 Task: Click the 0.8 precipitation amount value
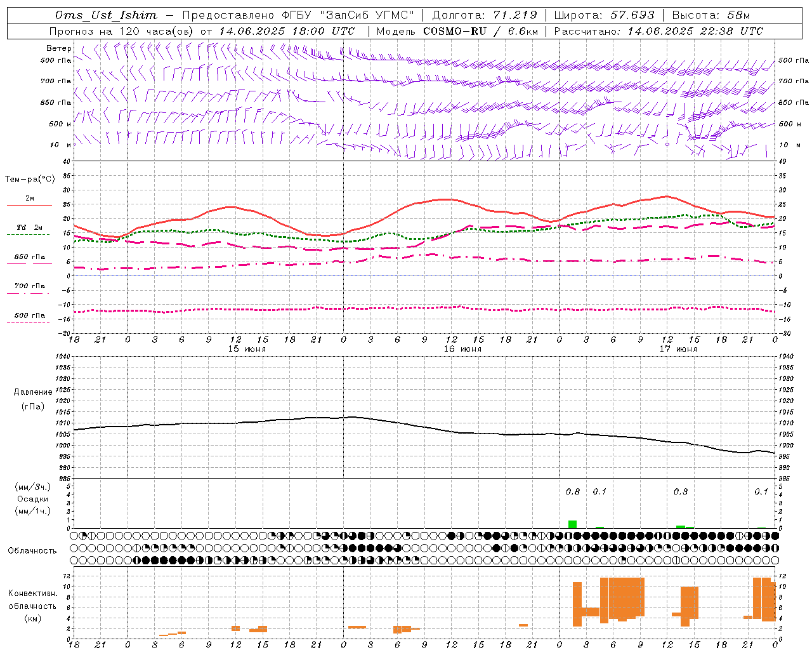coord(573,491)
